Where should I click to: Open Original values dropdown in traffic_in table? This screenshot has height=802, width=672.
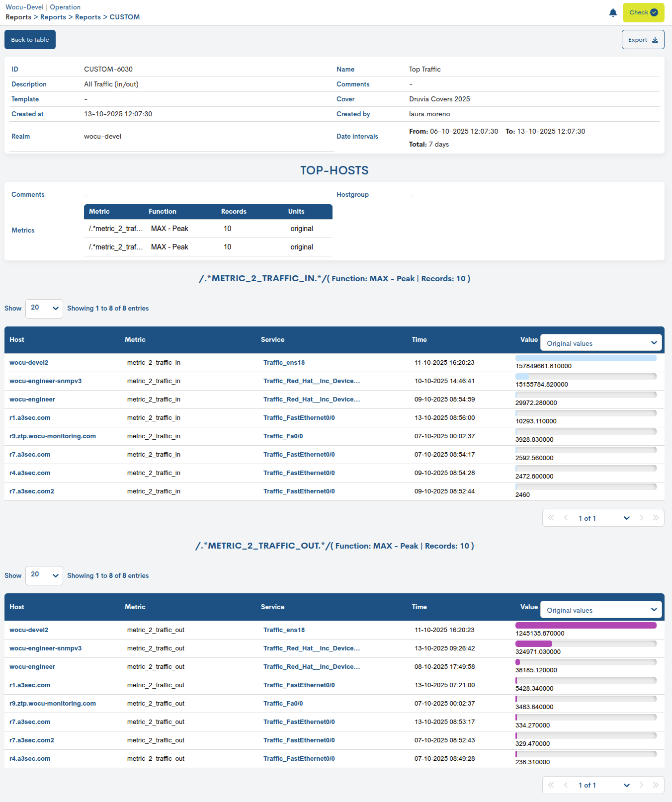pos(601,343)
